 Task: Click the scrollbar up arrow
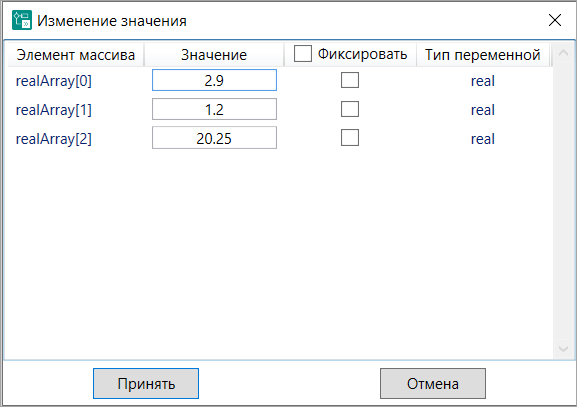tap(563, 53)
